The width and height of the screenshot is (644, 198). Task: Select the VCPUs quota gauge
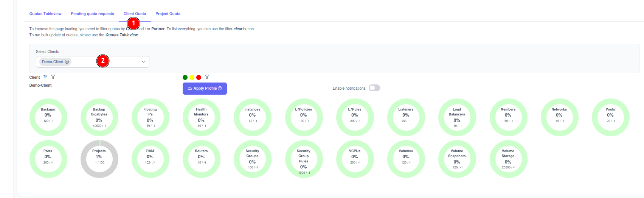point(354,159)
